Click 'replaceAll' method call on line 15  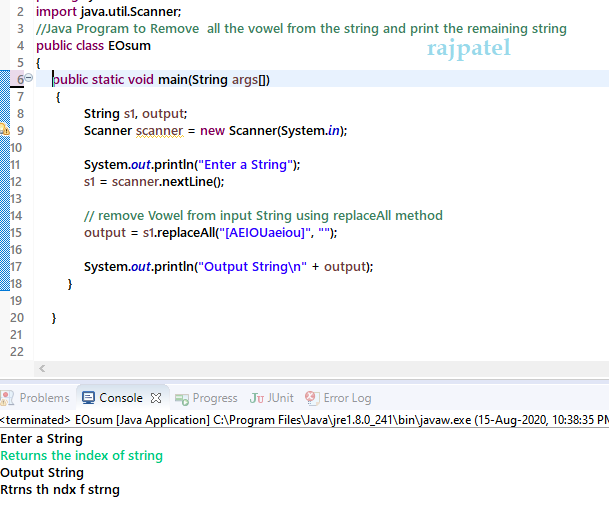tap(186, 233)
